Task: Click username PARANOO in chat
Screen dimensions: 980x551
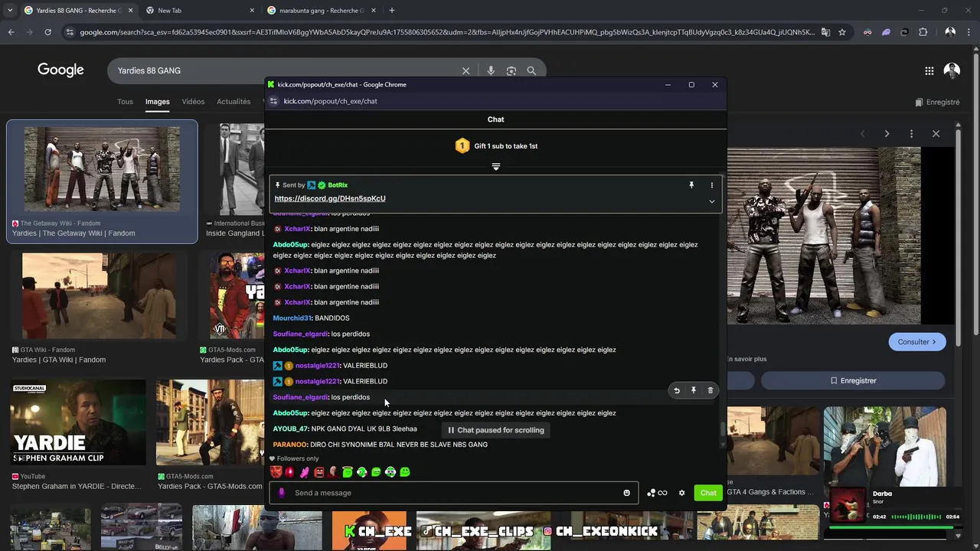Action: [x=289, y=445]
